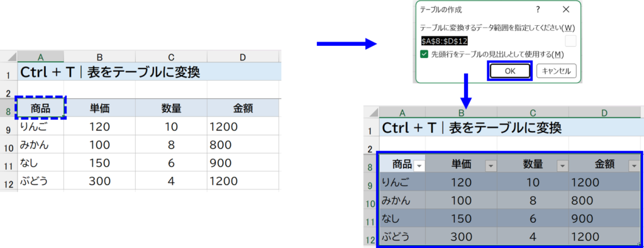Select column A header above the converted table

(x=402, y=112)
